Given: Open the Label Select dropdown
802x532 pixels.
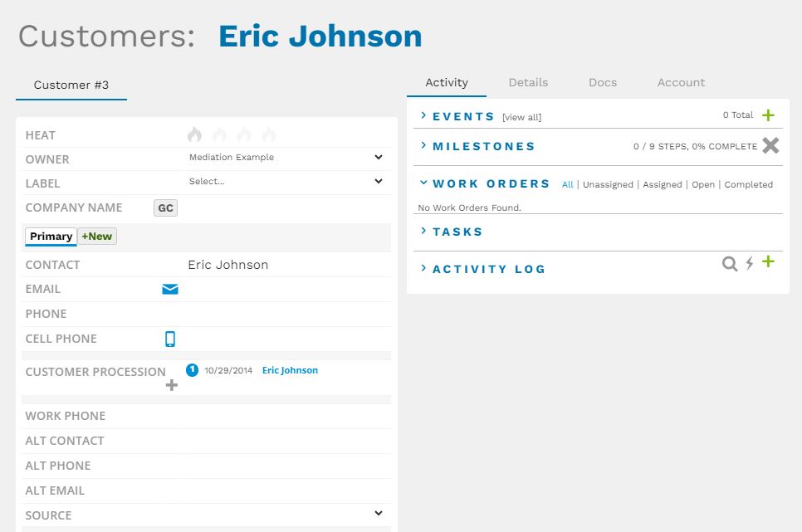Looking at the screenshot, I should pos(286,182).
